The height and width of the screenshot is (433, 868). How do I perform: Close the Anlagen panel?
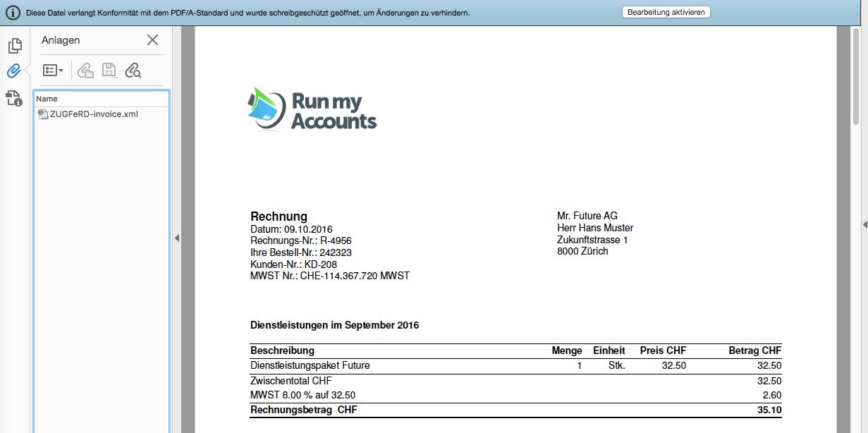(x=152, y=40)
